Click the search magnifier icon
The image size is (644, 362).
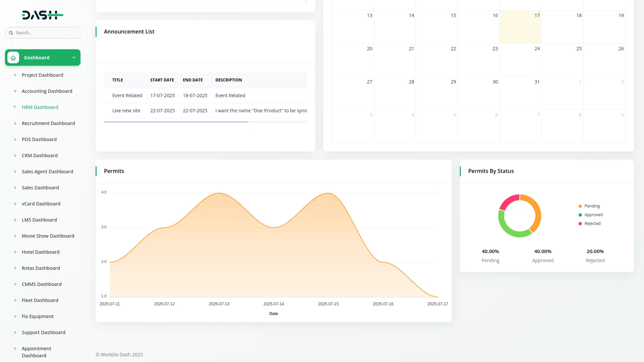11,33
